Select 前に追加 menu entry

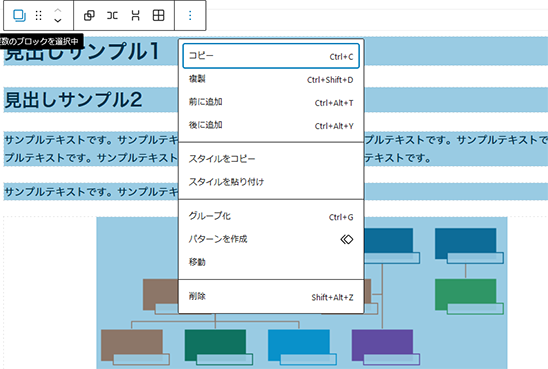pyautogui.click(x=271, y=102)
